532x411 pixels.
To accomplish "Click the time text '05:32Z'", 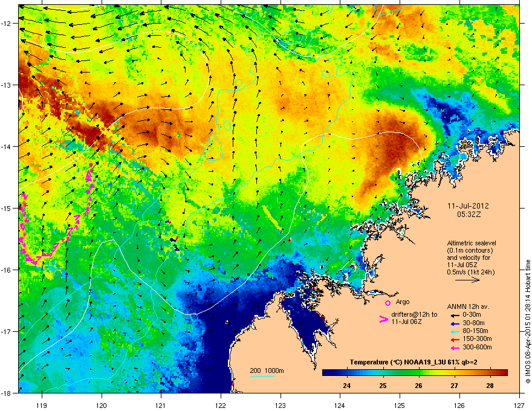I will 469,215.
